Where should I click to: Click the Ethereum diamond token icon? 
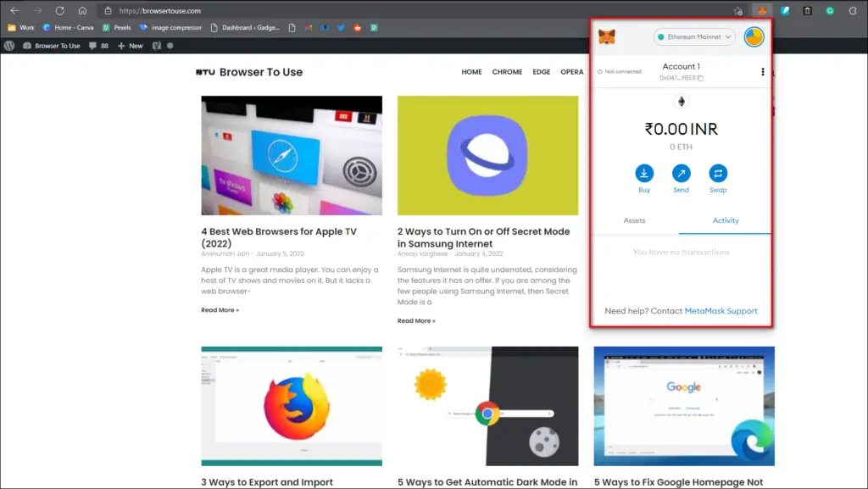coord(682,101)
